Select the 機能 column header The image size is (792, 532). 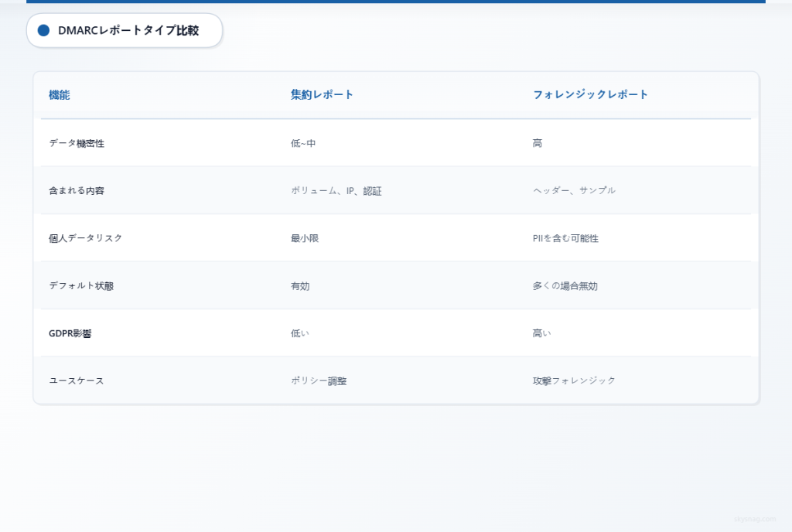[x=59, y=94]
